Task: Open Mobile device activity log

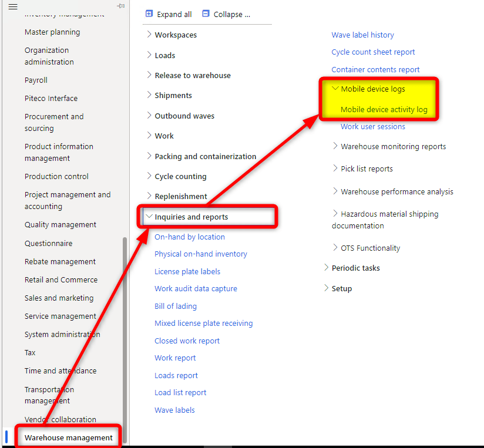Action: point(384,109)
